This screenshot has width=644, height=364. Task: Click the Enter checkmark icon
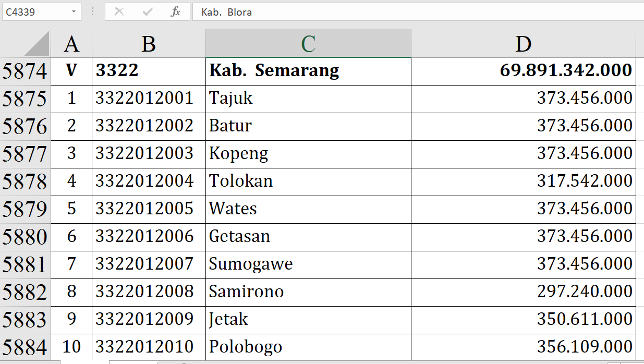pos(148,11)
